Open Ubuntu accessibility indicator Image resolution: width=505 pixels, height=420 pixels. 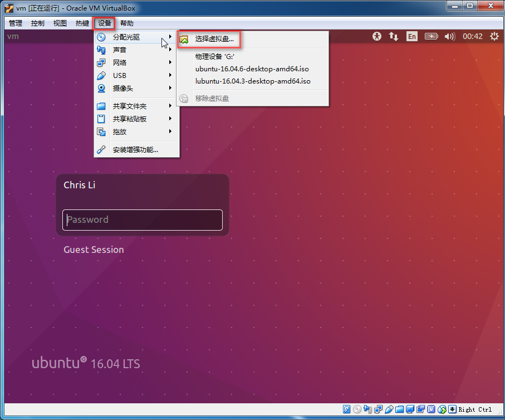[377, 36]
